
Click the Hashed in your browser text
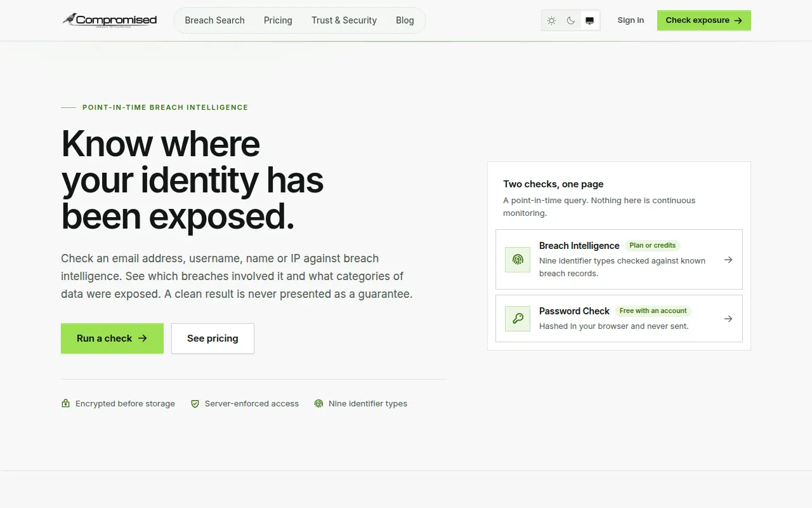click(x=613, y=326)
